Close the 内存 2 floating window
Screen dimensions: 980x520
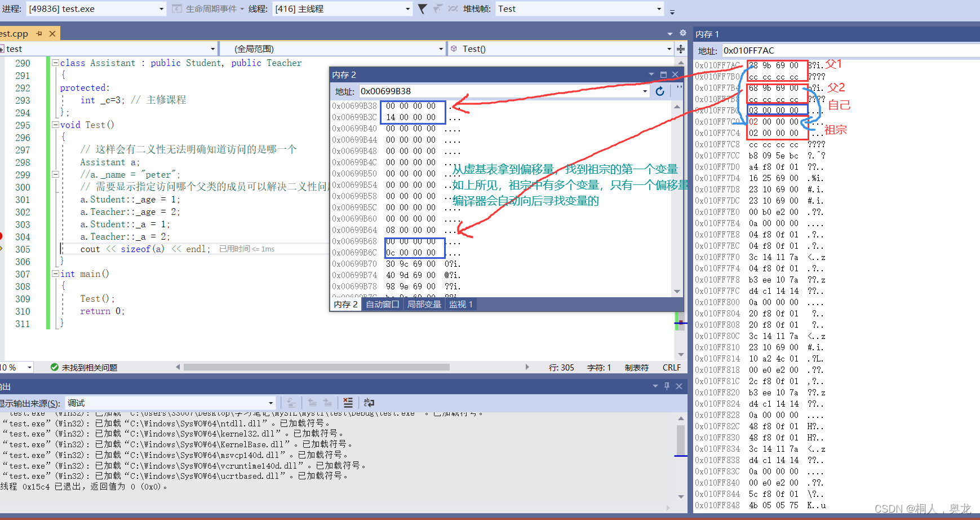pos(675,74)
